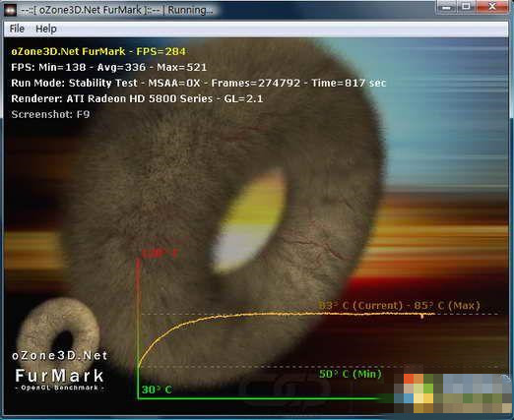Image resolution: width=514 pixels, height=420 pixels.
Task: Minimize the FurMark window
Action: tap(447, 6)
